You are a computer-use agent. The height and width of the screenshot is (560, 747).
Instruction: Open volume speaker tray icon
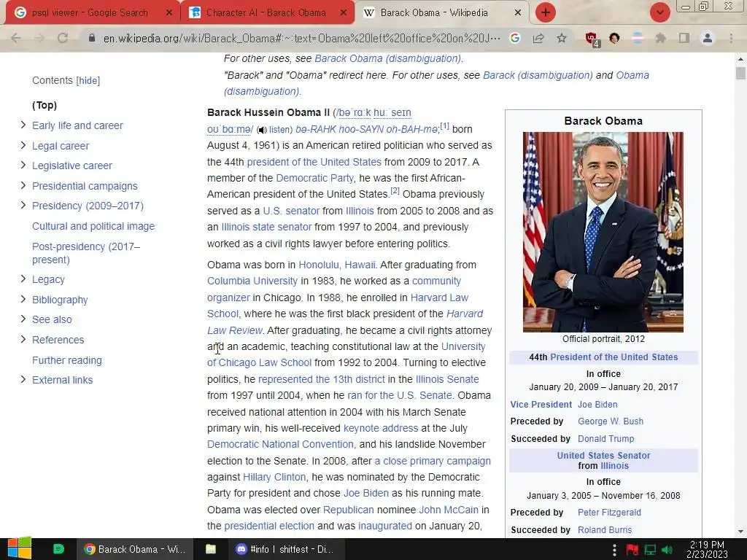point(667,550)
